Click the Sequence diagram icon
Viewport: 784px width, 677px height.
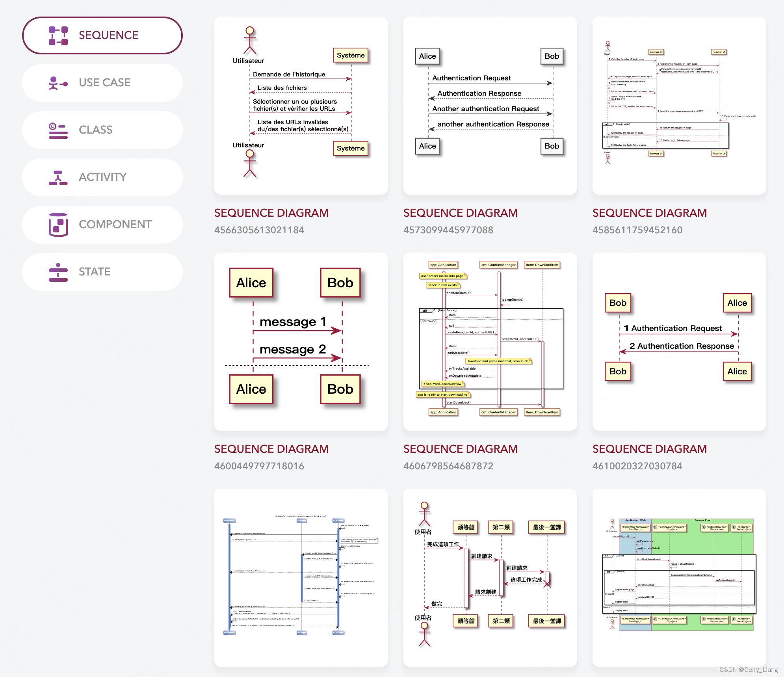(x=58, y=35)
